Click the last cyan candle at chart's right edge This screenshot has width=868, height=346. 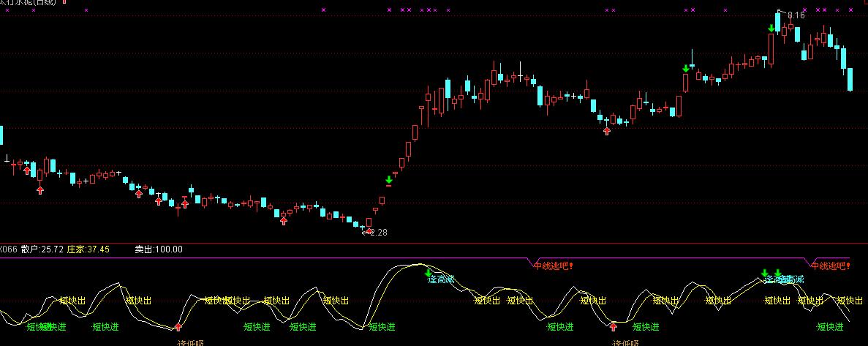pyautogui.click(x=850, y=79)
